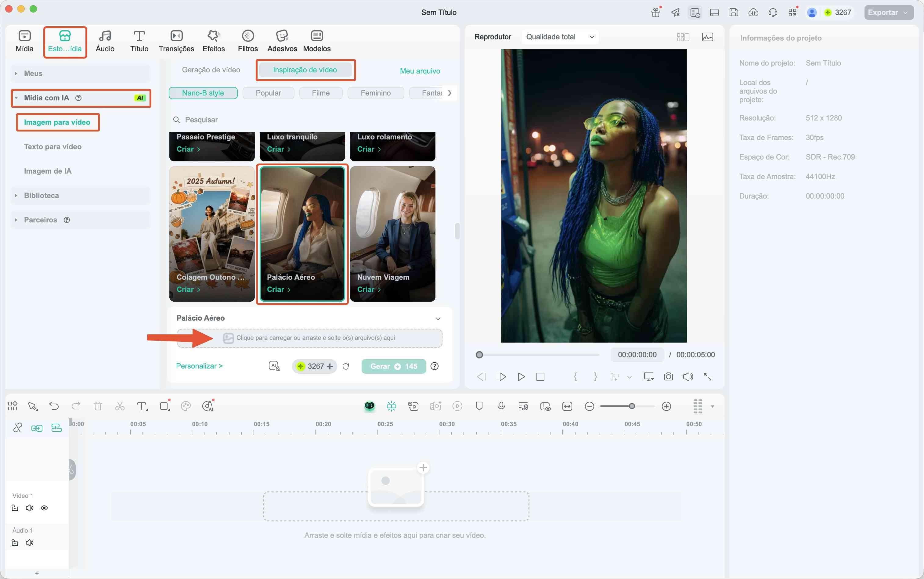Click the zoom in timeline plus icon
Viewport: 924px width, 579px height.
pos(666,406)
